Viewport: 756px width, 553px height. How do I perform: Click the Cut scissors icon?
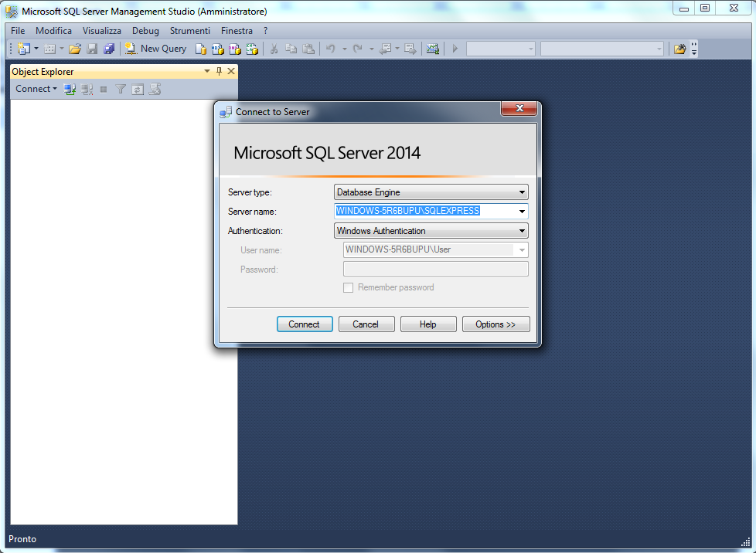point(274,49)
